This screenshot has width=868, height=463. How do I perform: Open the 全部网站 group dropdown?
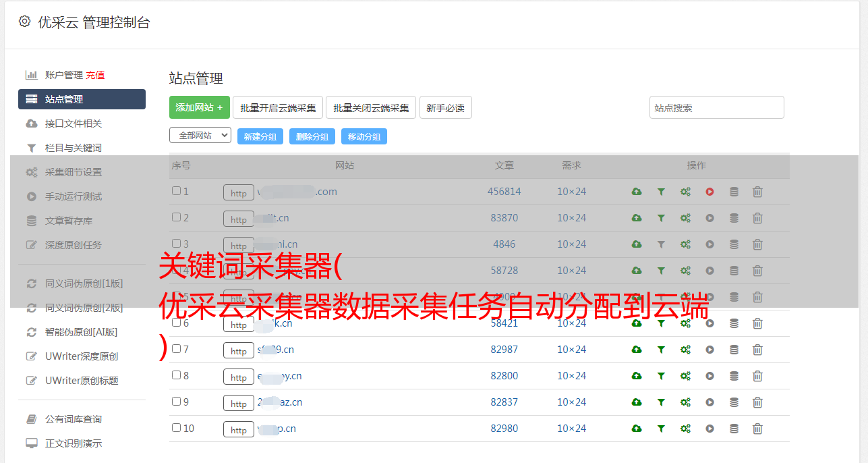(200, 136)
